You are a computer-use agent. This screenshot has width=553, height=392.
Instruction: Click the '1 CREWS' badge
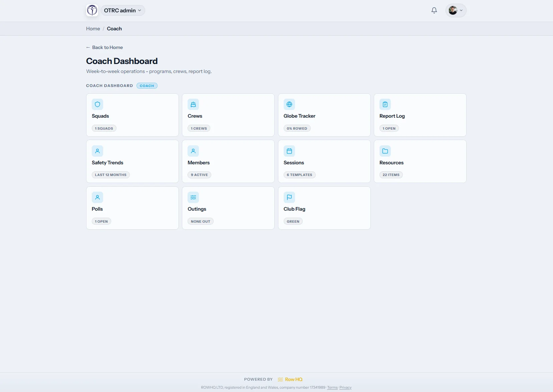(x=199, y=128)
